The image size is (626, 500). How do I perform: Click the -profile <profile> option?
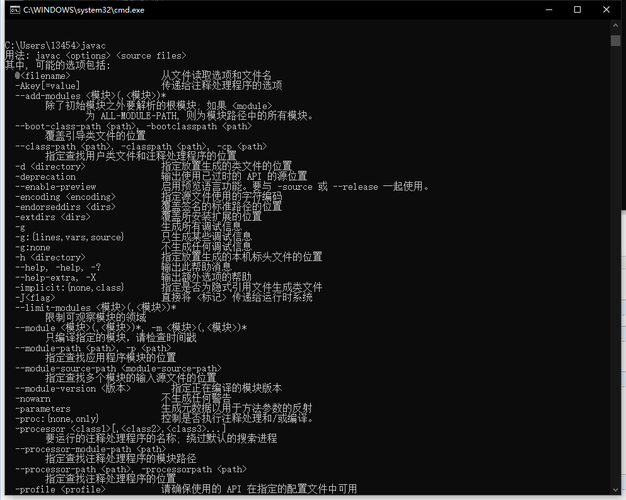point(60,490)
